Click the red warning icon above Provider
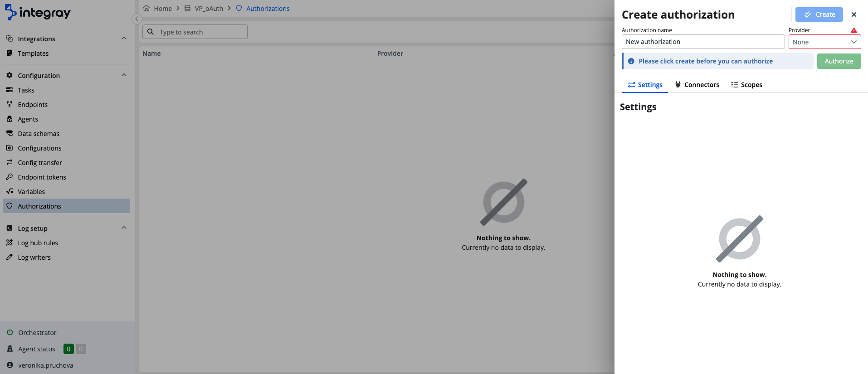The image size is (868, 374). click(854, 30)
